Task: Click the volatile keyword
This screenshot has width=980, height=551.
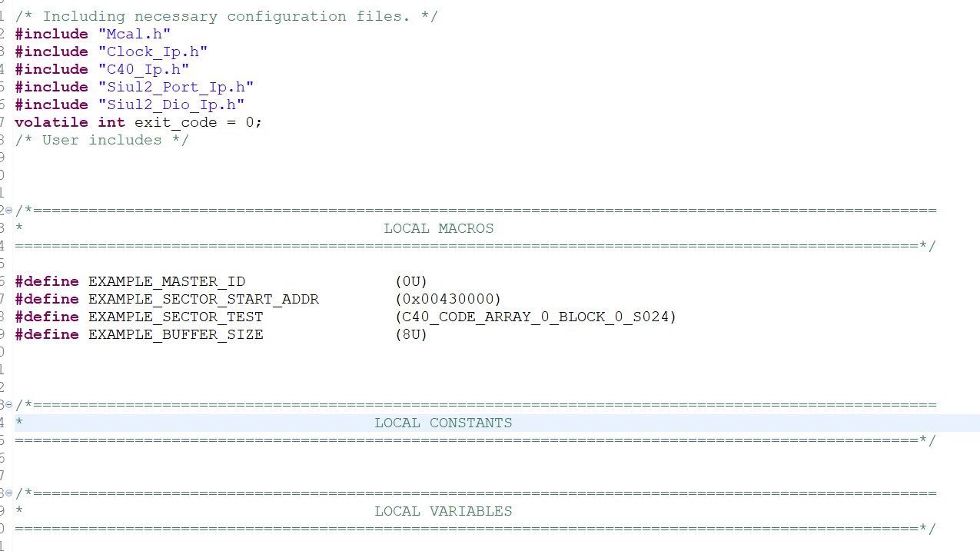Action: 51,122
